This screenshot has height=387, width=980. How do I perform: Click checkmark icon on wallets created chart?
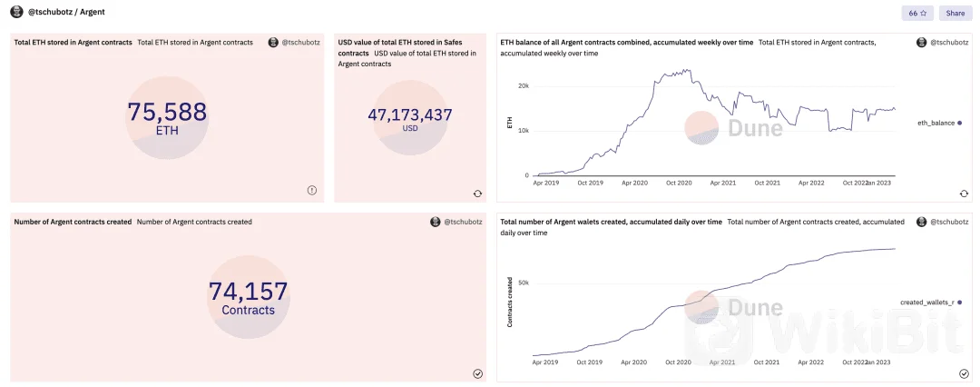click(964, 374)
